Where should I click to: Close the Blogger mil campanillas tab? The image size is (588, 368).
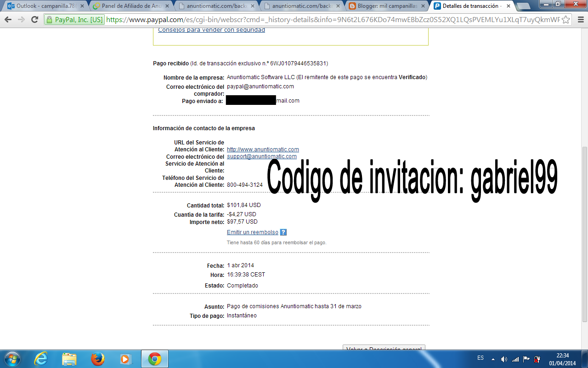pos(423,6)
